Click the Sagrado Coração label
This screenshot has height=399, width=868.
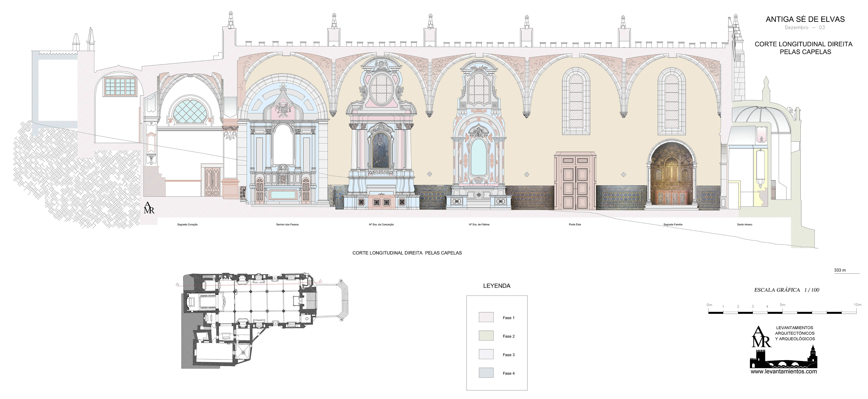187,224
